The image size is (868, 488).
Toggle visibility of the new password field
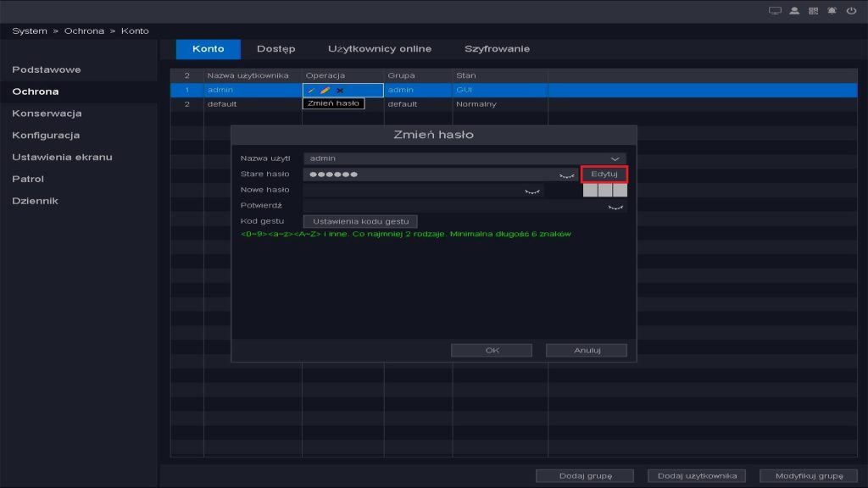(x=532, y=191)
